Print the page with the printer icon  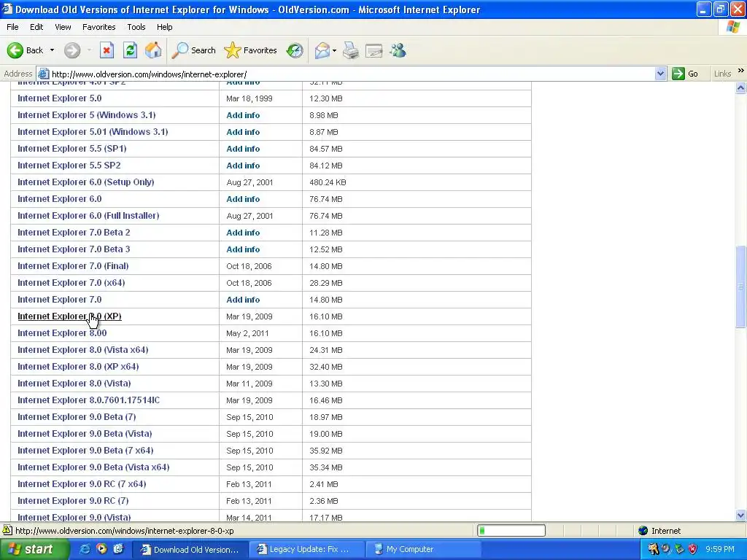[x=351, y=50]
